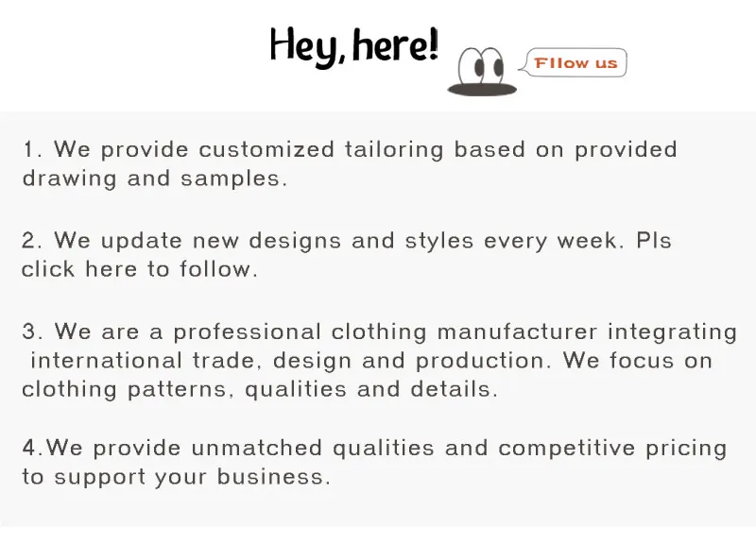
Task: Click the line starting '1. We provide customized tailoring'
Action: (x=350, y=149)
